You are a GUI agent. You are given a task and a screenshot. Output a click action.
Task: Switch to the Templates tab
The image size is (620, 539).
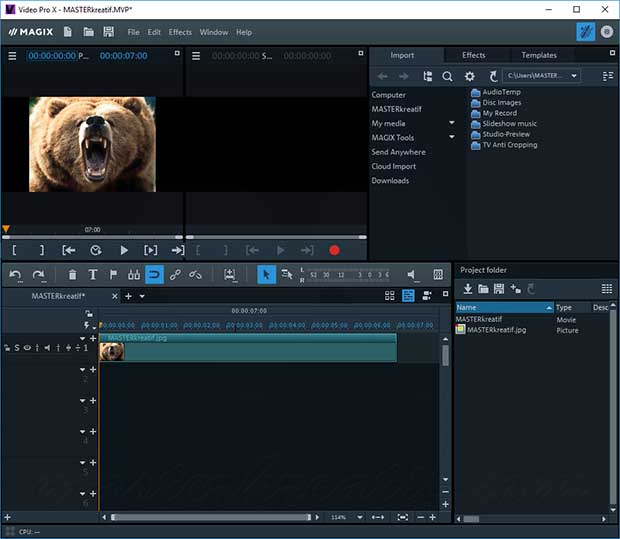(539, 55)
